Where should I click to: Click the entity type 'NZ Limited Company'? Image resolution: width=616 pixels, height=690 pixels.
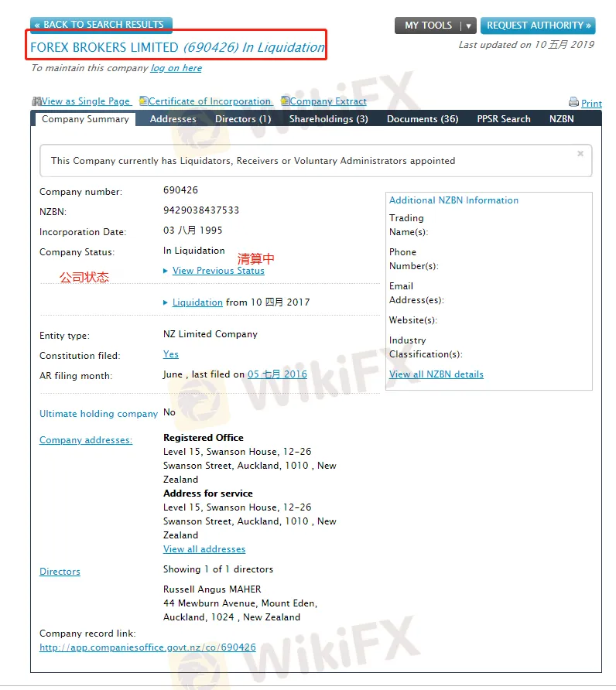point(210,334)
